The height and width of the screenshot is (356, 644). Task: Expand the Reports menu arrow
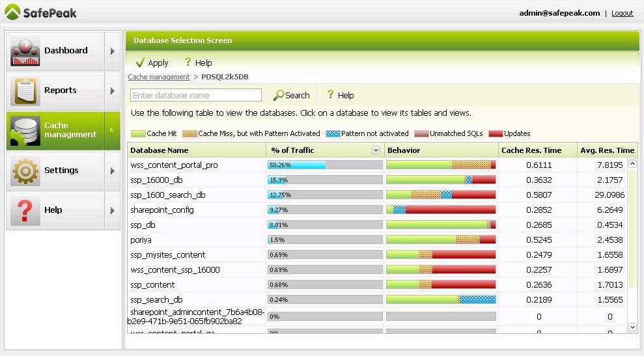(x=113, y=90)
